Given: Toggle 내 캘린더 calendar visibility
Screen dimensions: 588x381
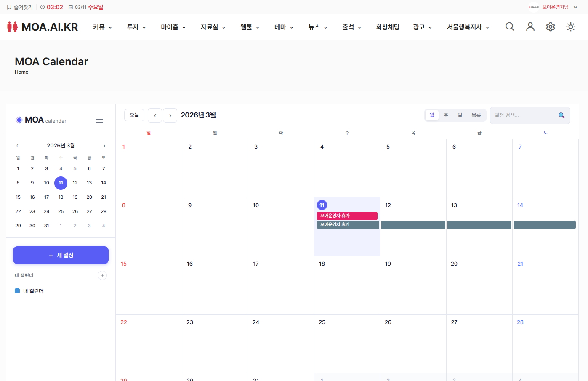Looking at the screenshot, I should point(17,291).
